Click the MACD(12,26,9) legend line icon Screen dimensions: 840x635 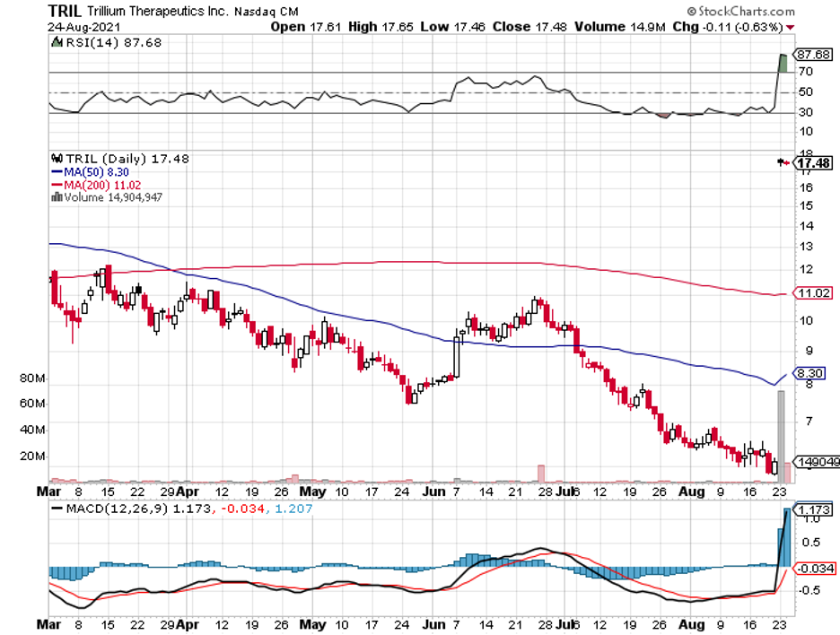pos(58,508)
